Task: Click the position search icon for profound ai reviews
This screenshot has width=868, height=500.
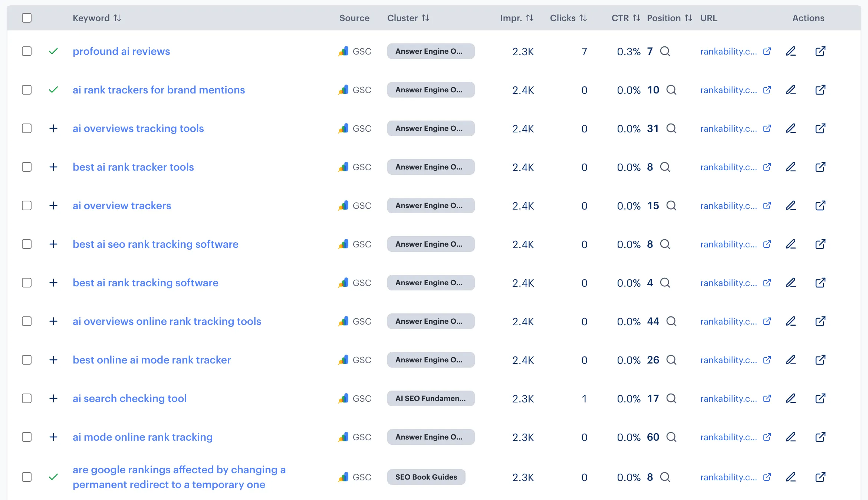Action: 665,51
